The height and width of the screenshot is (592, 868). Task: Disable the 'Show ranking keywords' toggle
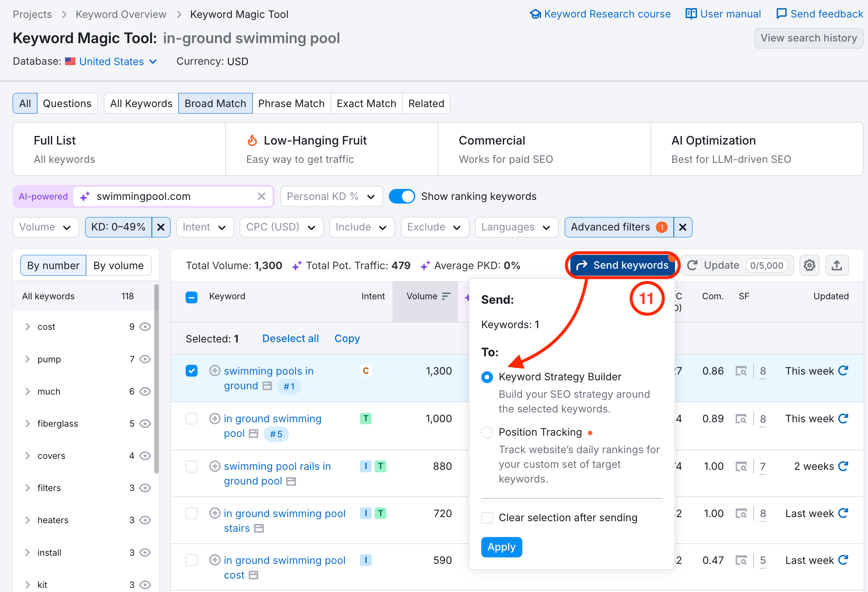click(402, 196)
